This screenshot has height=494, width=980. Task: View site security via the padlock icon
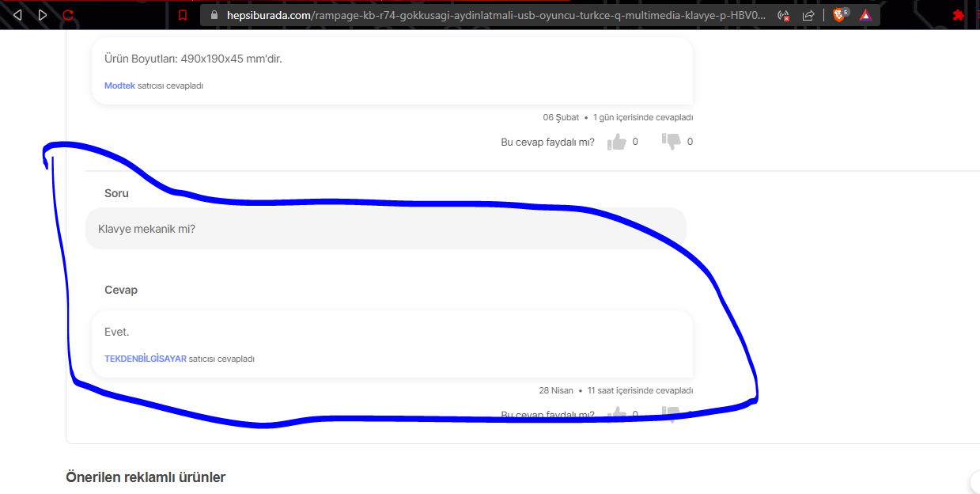pos(214,14)
